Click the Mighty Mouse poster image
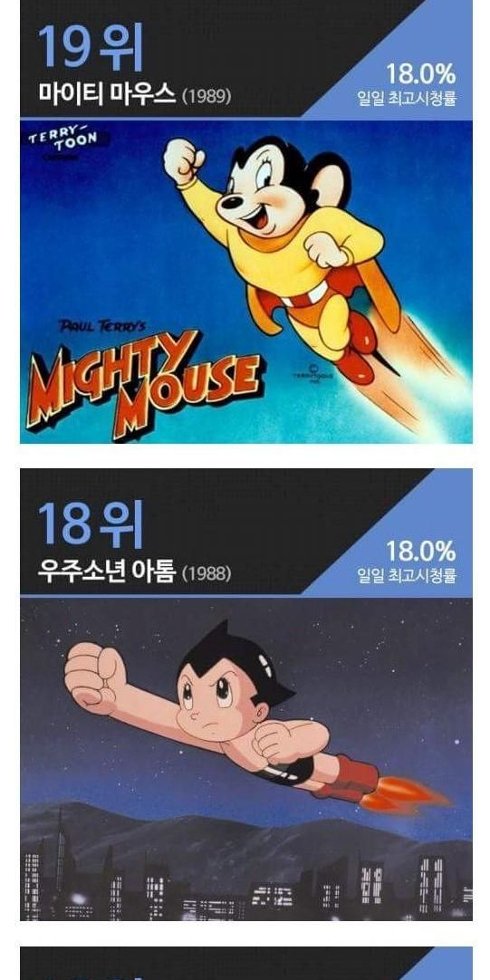This screenshot has height=980, width=490. point(246,282)
